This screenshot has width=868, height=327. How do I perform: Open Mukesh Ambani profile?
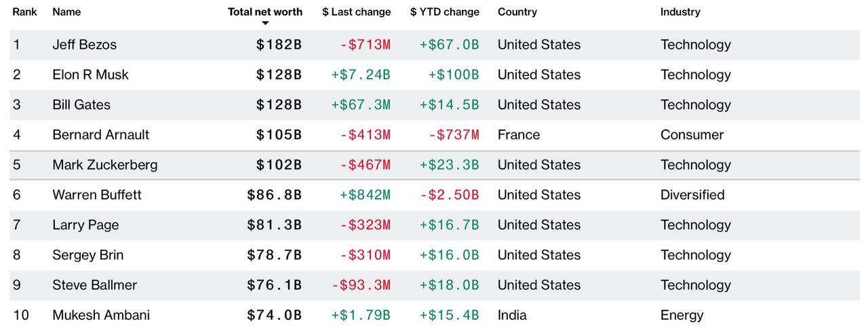click(x=101, y=315)
